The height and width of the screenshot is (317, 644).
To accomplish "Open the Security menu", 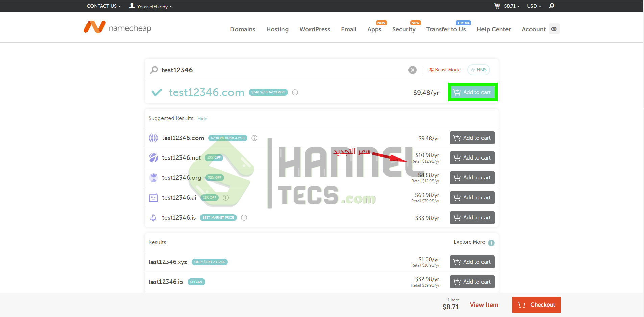I will point(404,29).
